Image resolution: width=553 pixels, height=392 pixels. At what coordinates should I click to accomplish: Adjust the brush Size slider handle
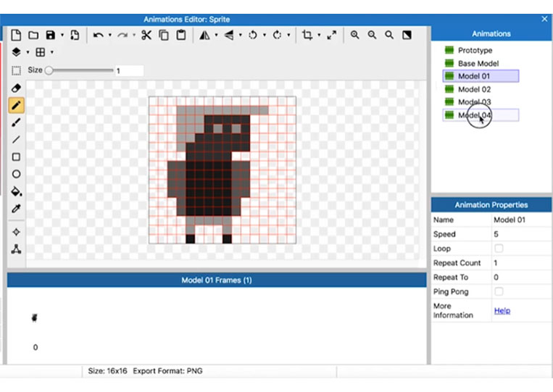tap(49, 70)
